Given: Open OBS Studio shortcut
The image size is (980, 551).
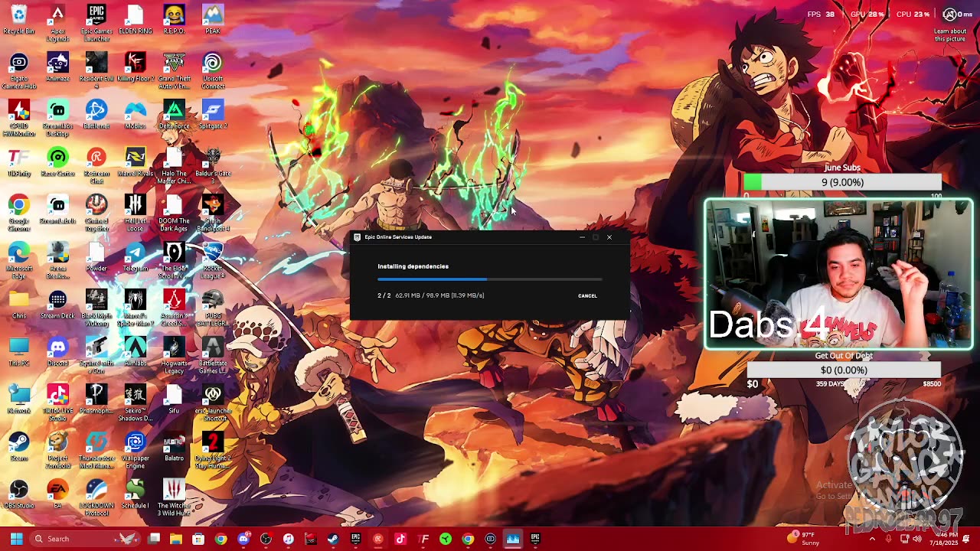Looking at the screenshot, I should [19, 495].
